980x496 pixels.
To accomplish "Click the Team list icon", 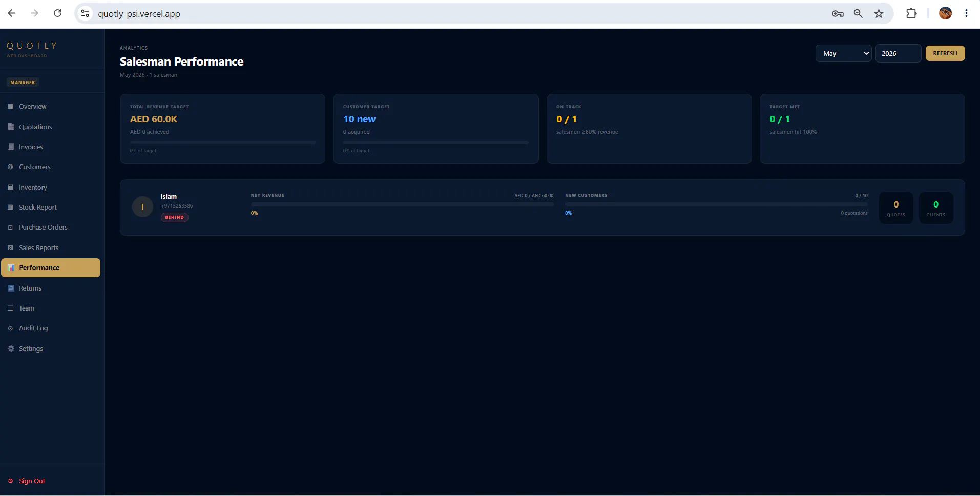I will [10, 308].
